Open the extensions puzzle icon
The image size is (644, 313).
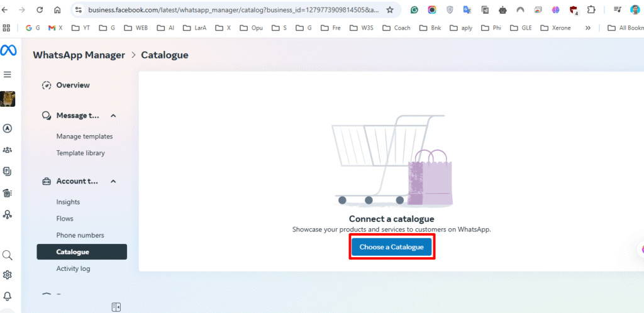click(x=591, y=10)
